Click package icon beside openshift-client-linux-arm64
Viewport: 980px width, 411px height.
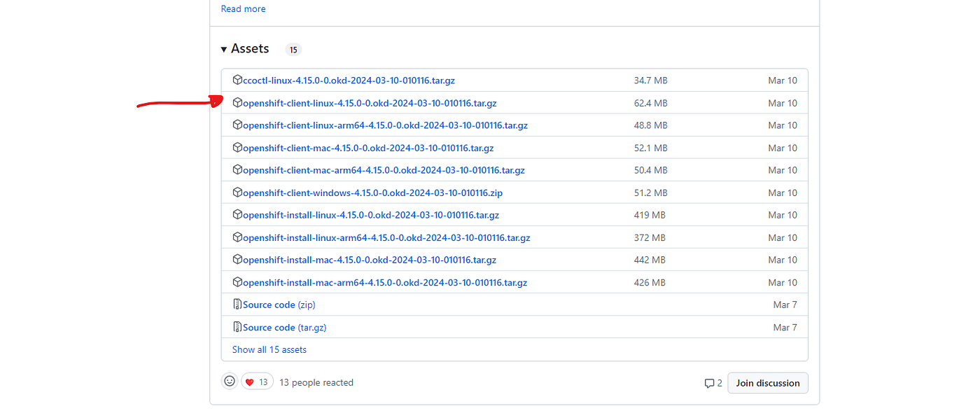(x=237, y=125)
